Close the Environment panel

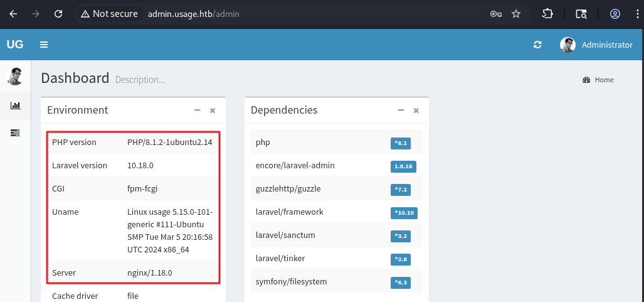(213, 110)
